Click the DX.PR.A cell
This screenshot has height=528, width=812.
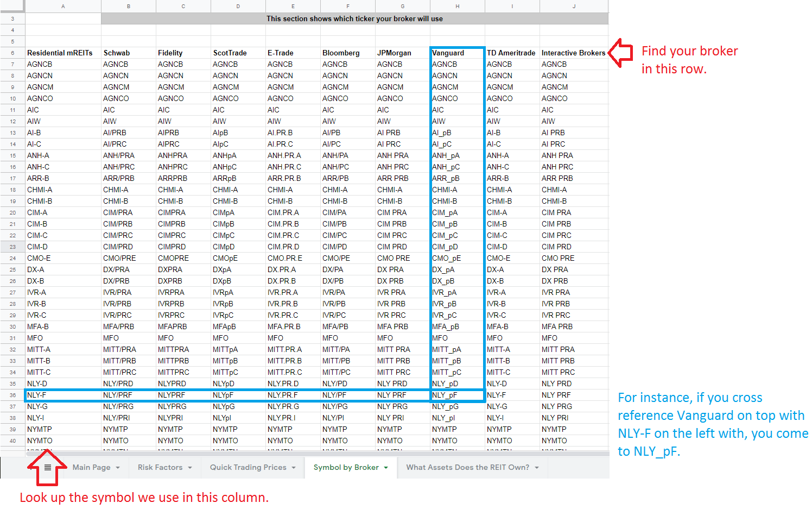point(293,269)
